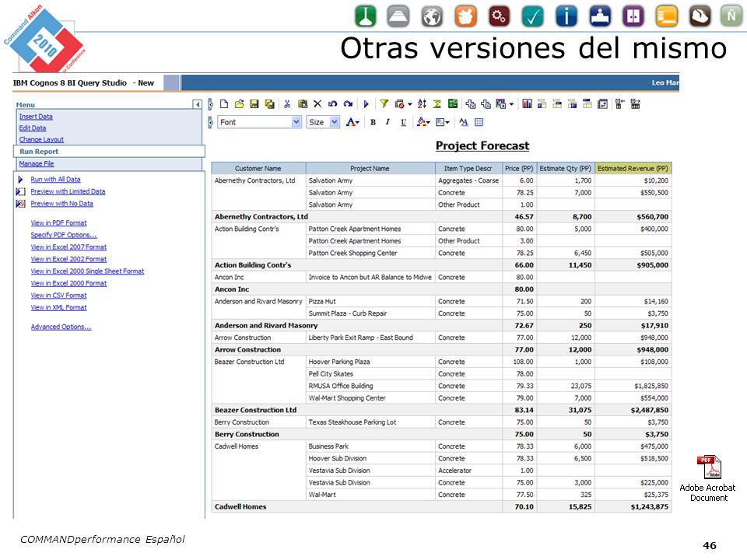Select the Project Forecast report title
Screen dimensions: 747x560
pyautogui.click(x=482, y=145)
